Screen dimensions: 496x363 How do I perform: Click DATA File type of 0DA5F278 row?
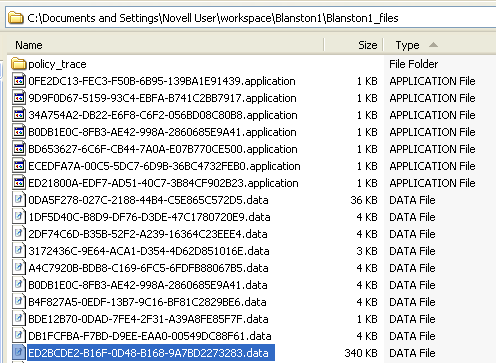412,200
